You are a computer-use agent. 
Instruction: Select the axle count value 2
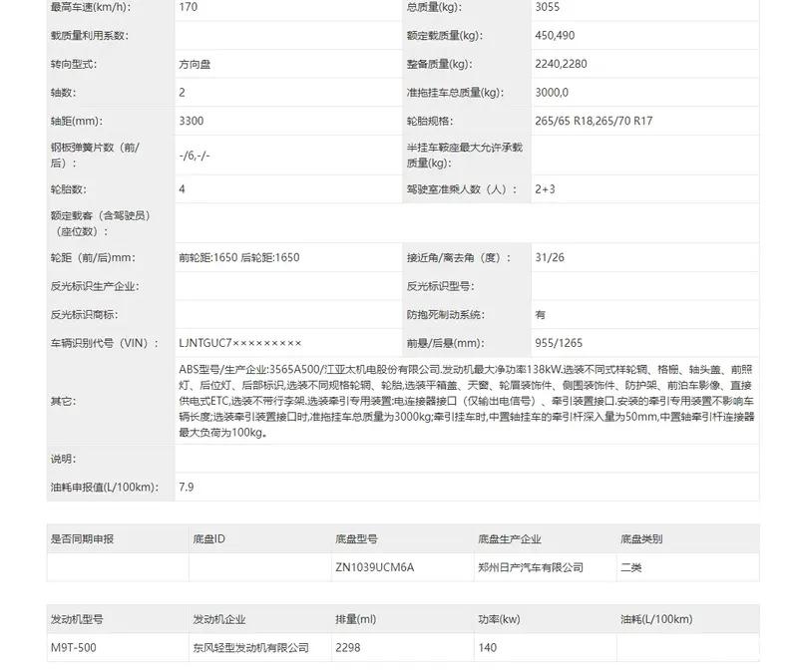tap(182, 93)
